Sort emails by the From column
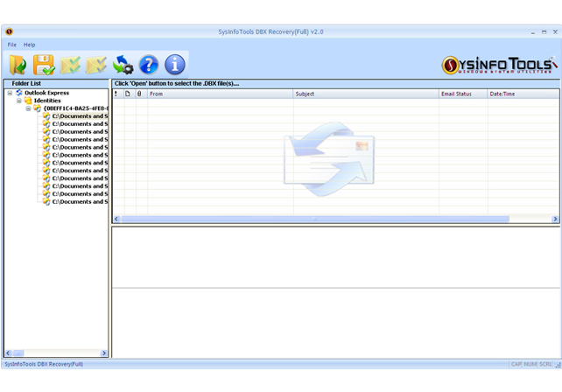 click(x=219, y=94)
